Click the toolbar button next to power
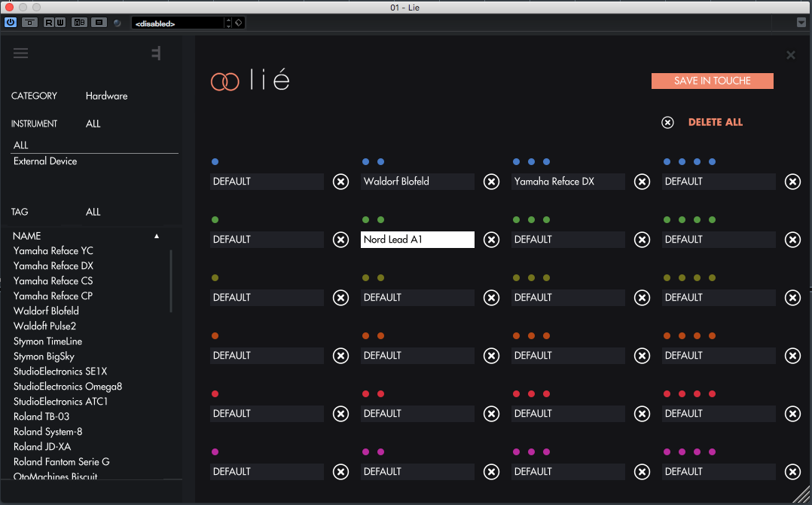812x505 pixels. 29,23
